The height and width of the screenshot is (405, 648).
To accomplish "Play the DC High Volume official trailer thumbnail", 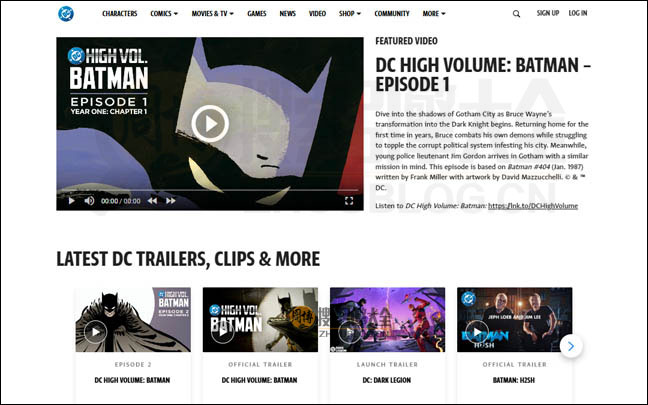I will [223, 332].
